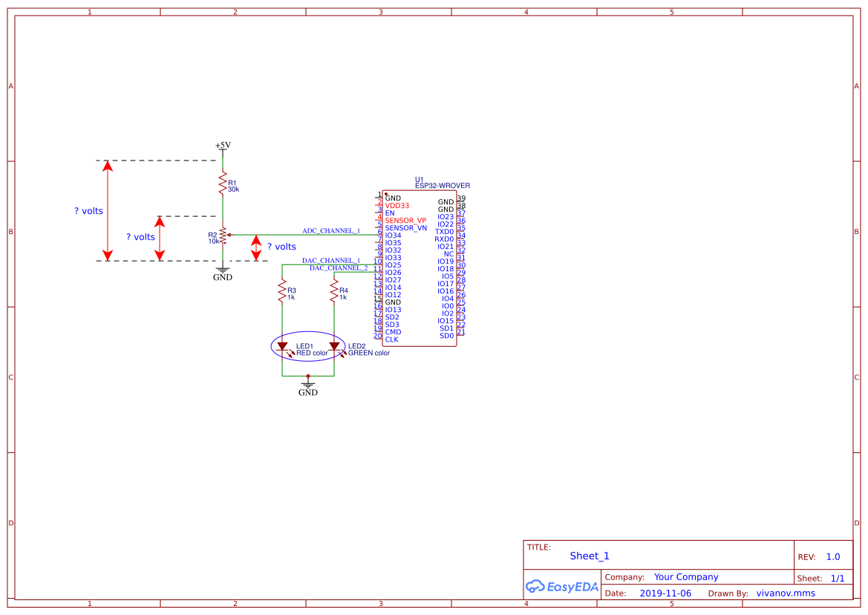The image size is (868, 615).
Task: Select the +5V power supply symbol
Action: 223,146
